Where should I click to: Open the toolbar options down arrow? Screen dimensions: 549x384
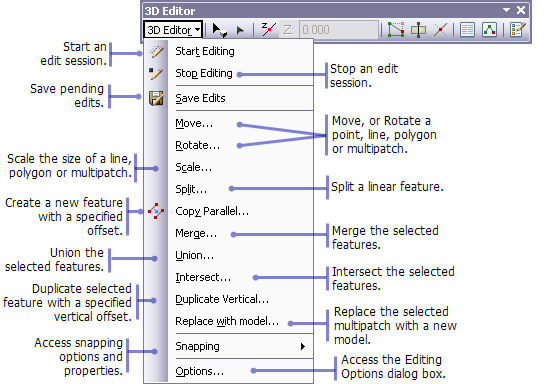pos(506,10)
